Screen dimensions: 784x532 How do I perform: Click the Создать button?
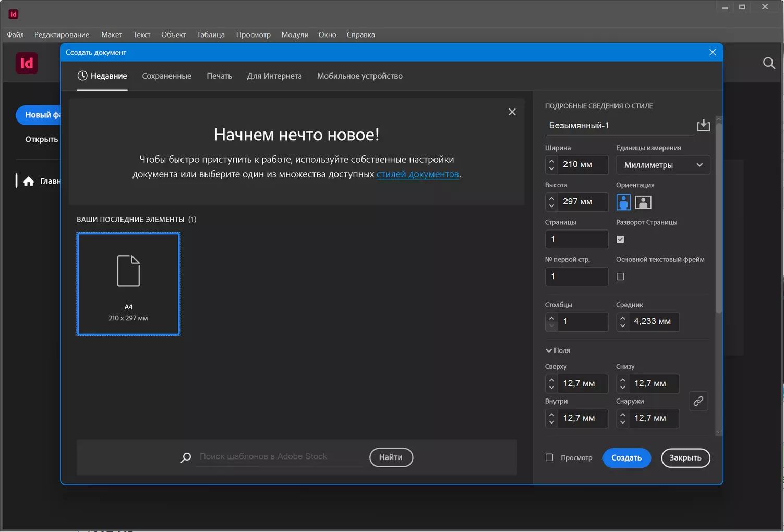tap(626, 458)
